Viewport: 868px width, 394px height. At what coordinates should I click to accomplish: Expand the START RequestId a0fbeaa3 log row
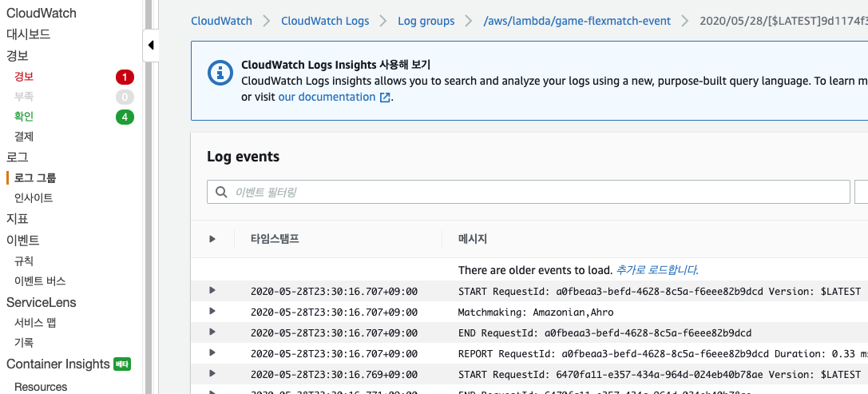212,290
